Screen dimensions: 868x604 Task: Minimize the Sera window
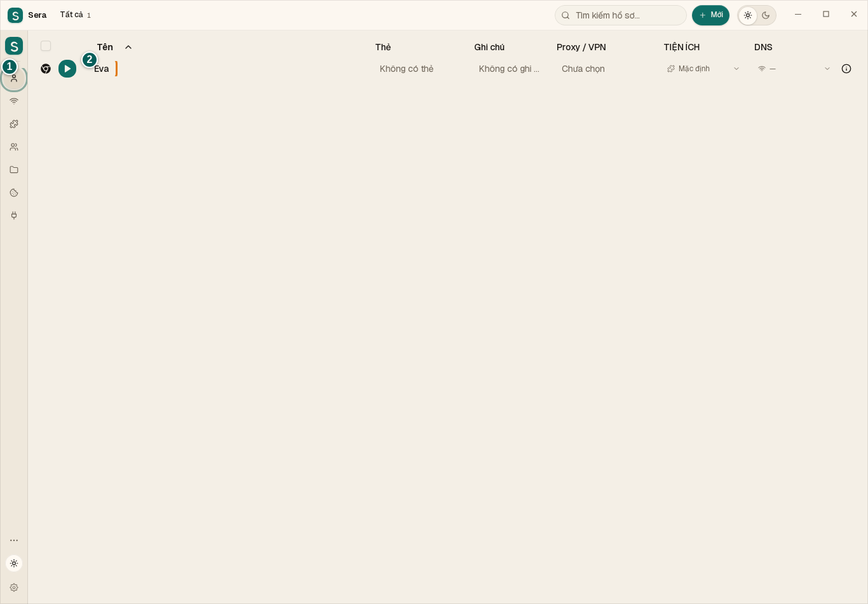[798, 15]
